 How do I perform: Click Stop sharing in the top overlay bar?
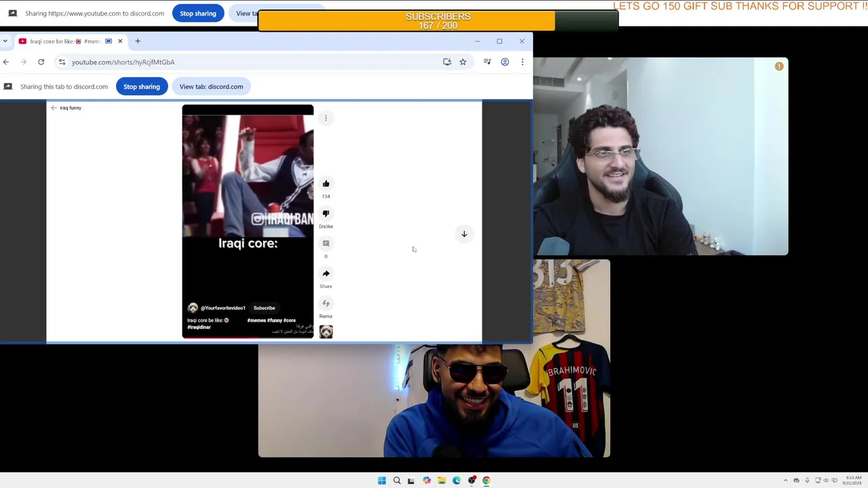[x=198, y=13]
